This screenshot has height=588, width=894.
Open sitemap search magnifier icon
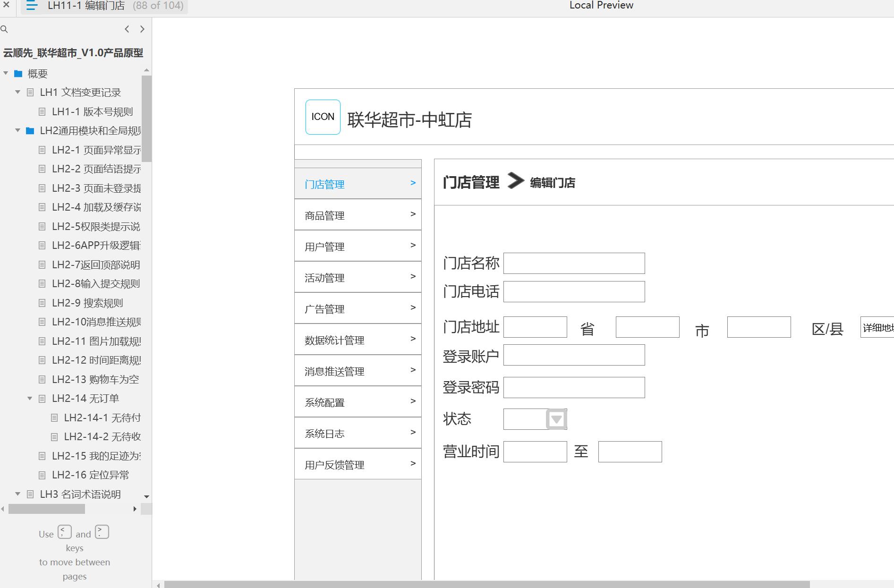4,29
